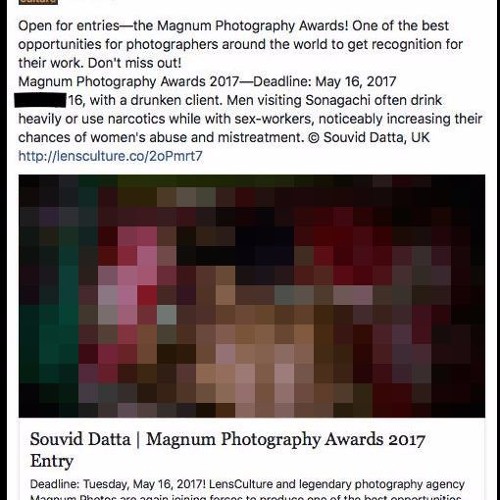Click the LensCulture page avatar logo

point(38,2)
